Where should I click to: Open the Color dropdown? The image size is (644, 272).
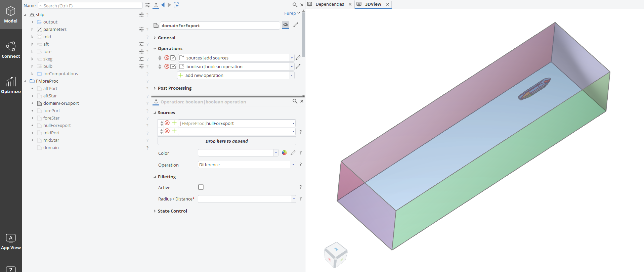pyautogui.click(x=276, y=153)
